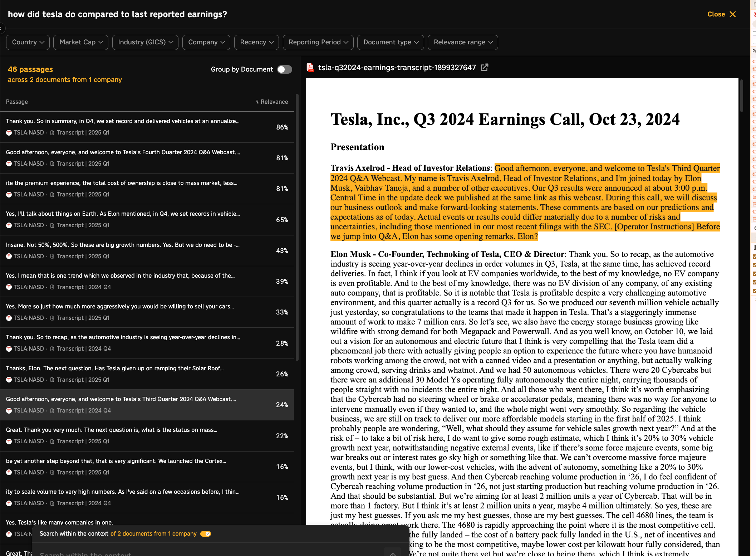Open passage about ramping Solar Roof
The width and height of the screenshot is (756, 556).
(x=147, y=374)
